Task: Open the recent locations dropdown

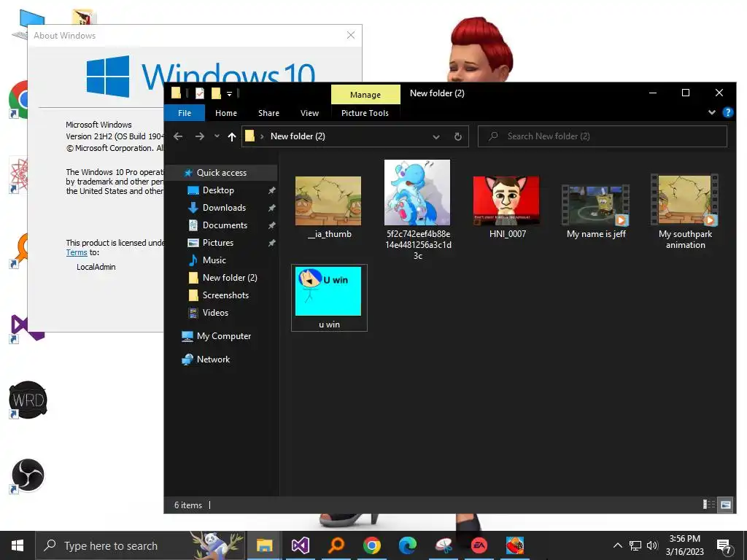Action: [x=217, y=136]
